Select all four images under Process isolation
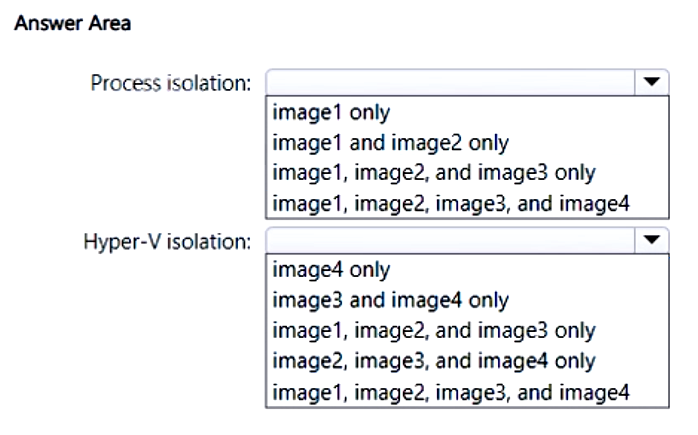Image resolution: width=698 pixels, height=435 pixels. coord(450,204)
